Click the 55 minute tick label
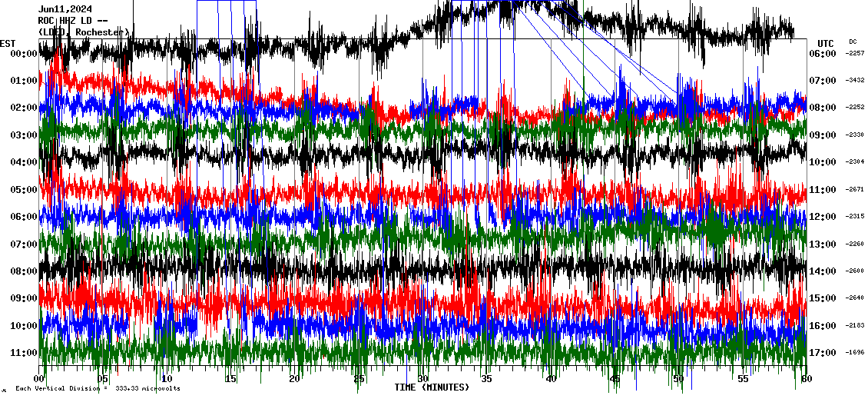The image size is (868, 399). [742, 379]
